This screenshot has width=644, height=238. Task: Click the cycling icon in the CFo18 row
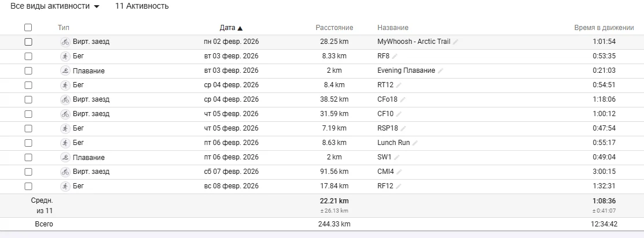click(65, 99)
